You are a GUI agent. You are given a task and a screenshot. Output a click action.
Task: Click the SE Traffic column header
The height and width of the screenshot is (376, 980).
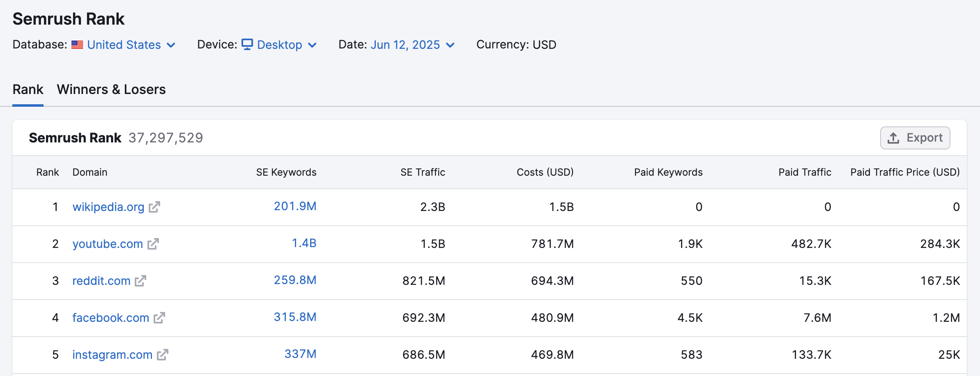pos(422,172)
